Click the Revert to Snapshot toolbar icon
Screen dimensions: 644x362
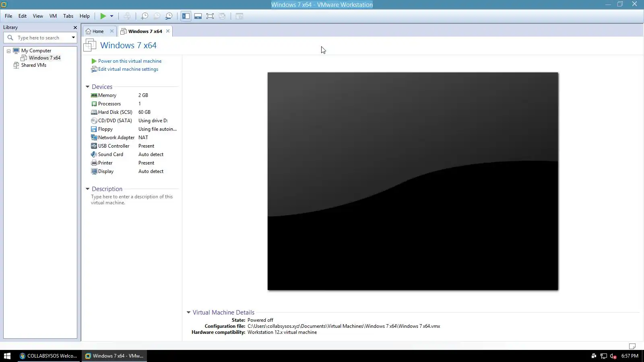tap(157, 16)
